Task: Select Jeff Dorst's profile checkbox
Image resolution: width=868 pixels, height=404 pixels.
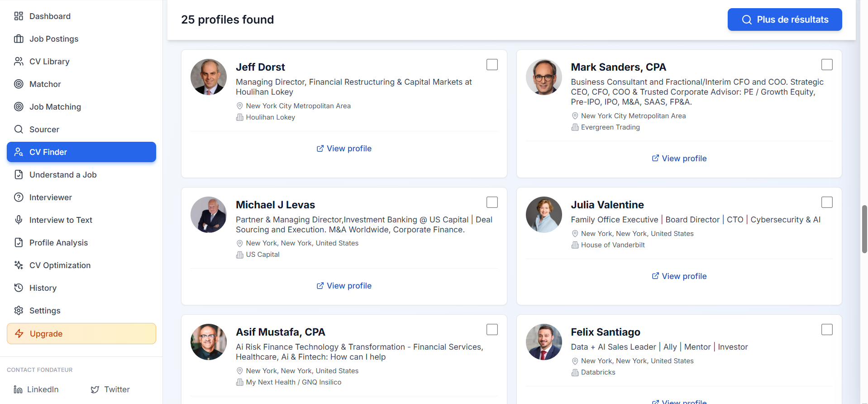Action: pos(492,65)
